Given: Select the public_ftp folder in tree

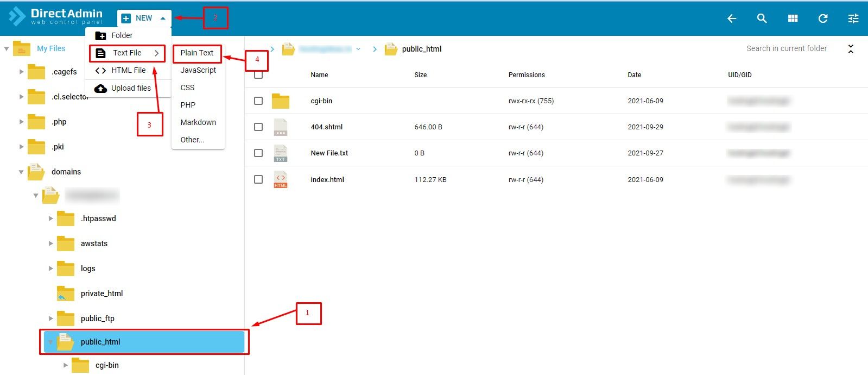Looking at the screenshot, I should [x=98, y=318].
